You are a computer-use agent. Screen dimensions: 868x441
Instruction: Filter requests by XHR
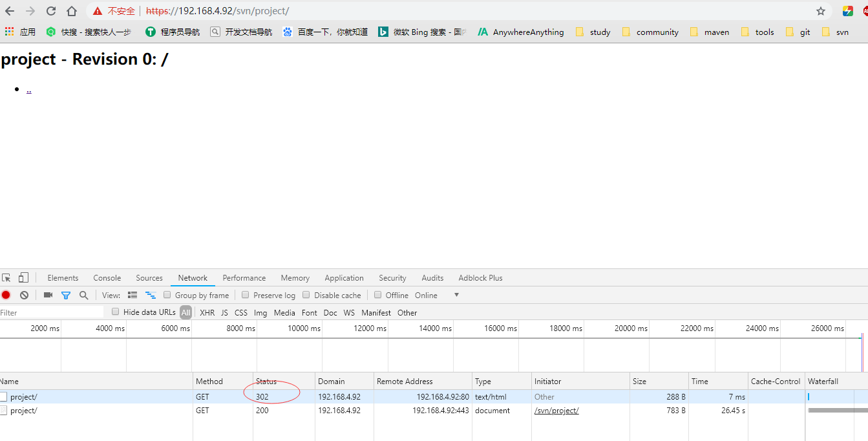(x=207, y=312)
